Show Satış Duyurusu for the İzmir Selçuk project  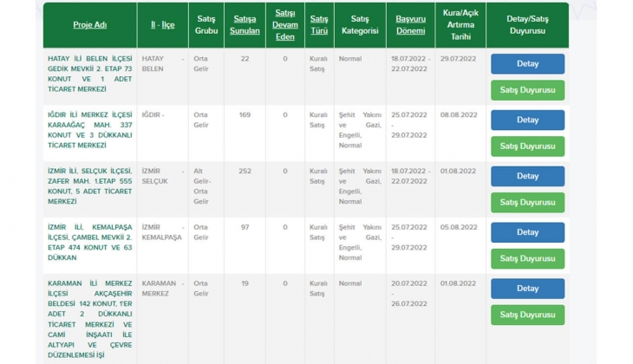527,202
